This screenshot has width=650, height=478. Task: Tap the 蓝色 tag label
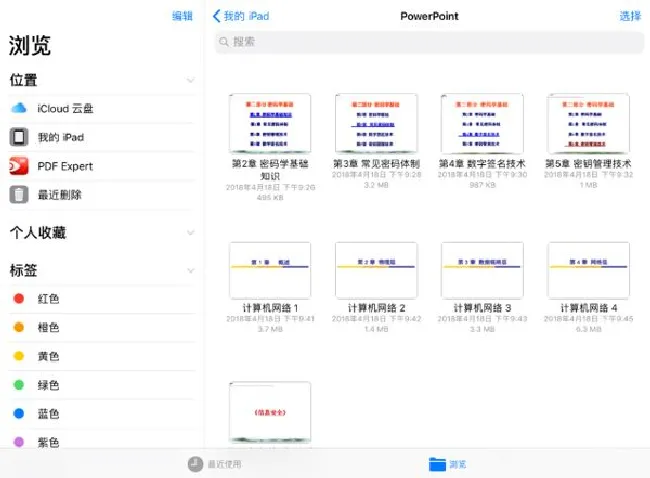point(49,414)
